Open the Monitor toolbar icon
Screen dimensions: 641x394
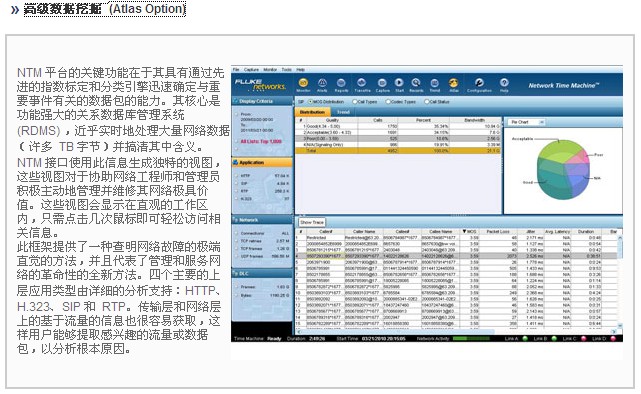[303, 83]
